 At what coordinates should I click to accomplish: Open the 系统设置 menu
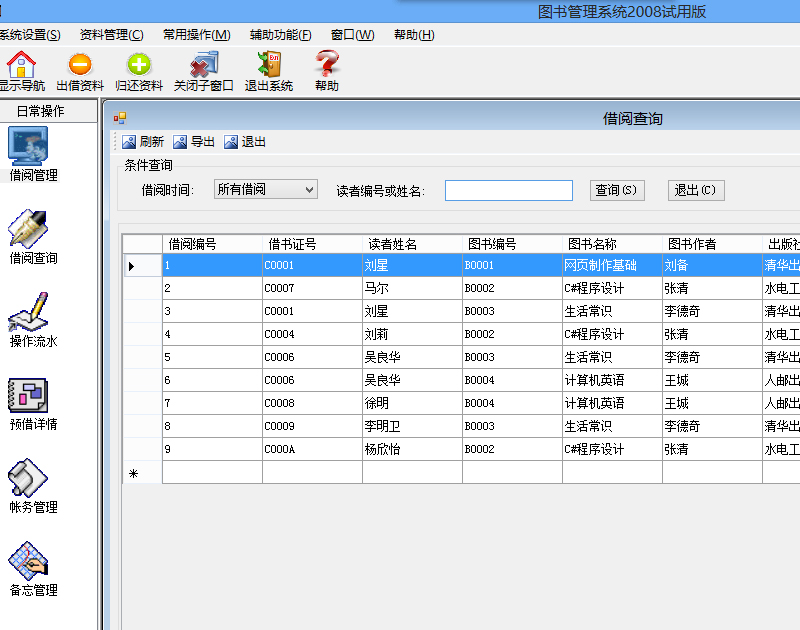click(x=30, y=35)
